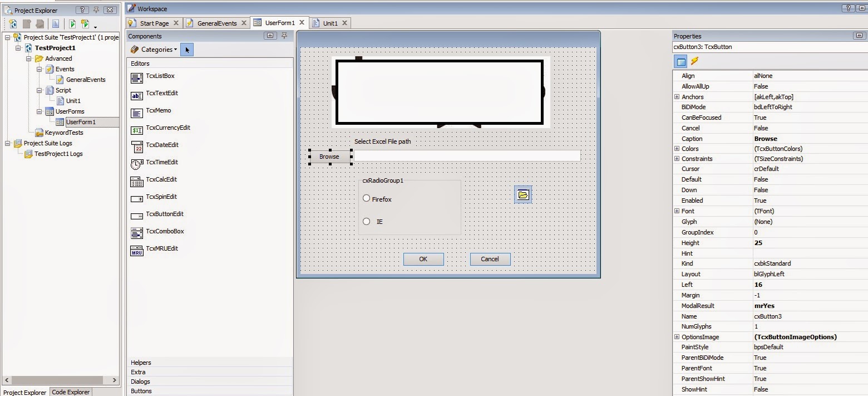
Task: Open the Colors property for cxButton3
Action: [676, 149]
